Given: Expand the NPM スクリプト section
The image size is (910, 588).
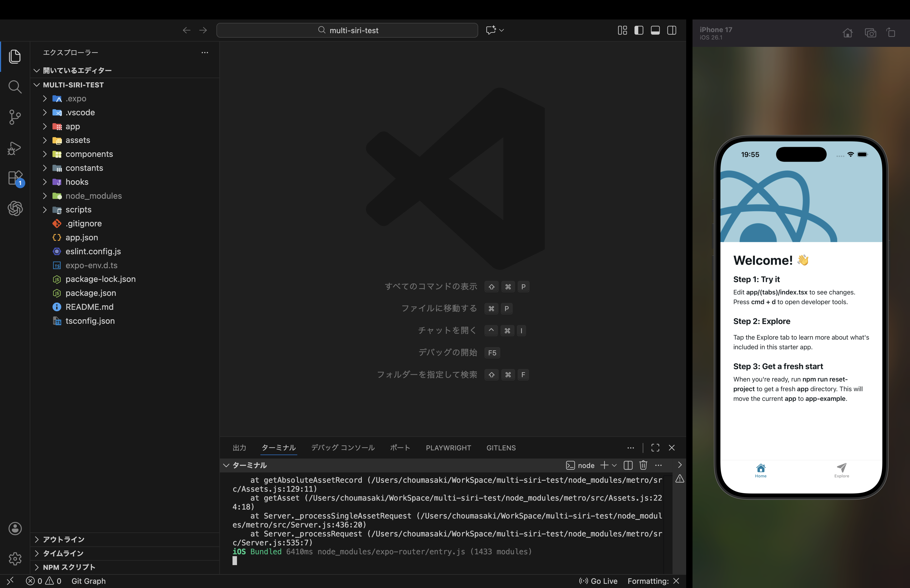Looking at the screenshot, I should [69, 567].
